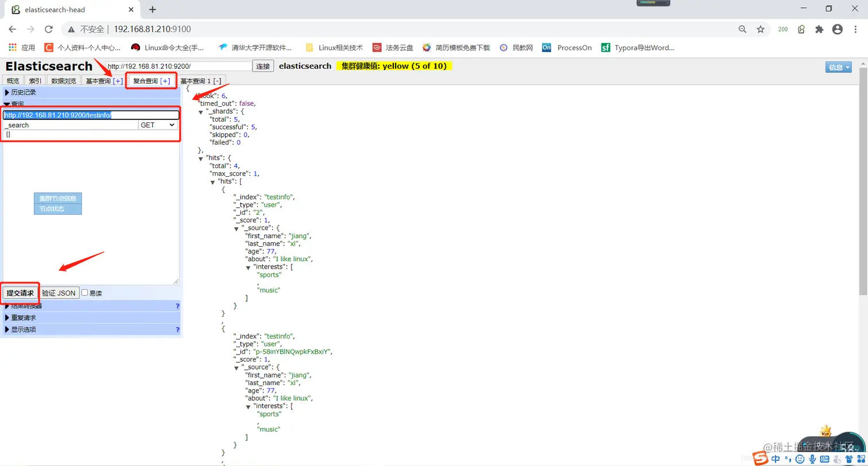Collapse "_source" of document id "2"
Image resolution: width=868 pixels, height=466 pixels.
(237, 228)
